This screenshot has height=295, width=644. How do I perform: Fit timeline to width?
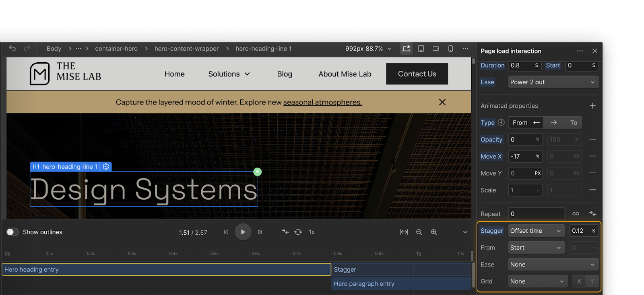coord(404,232)
